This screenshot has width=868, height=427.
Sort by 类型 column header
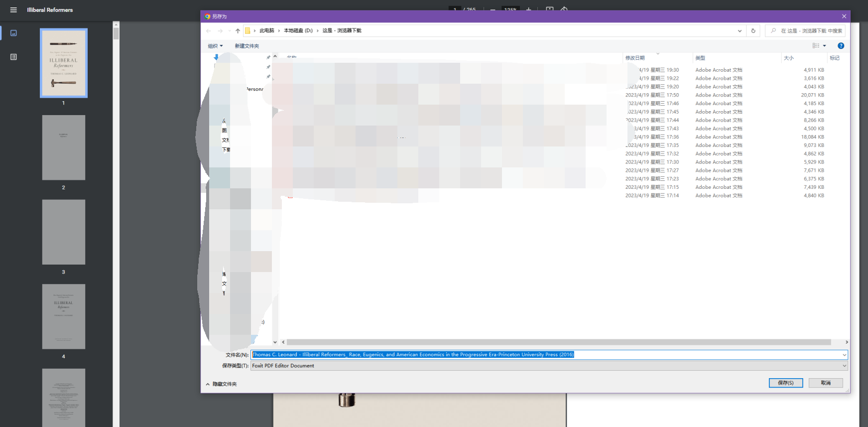click(x=737, y=58)
